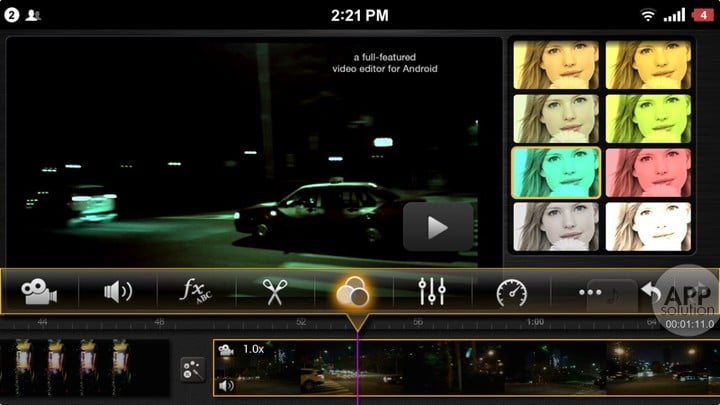This screenshot has height=405, width=720.
Task: Apply the red-pink filter thumbnail
Action: click(648, 173)
